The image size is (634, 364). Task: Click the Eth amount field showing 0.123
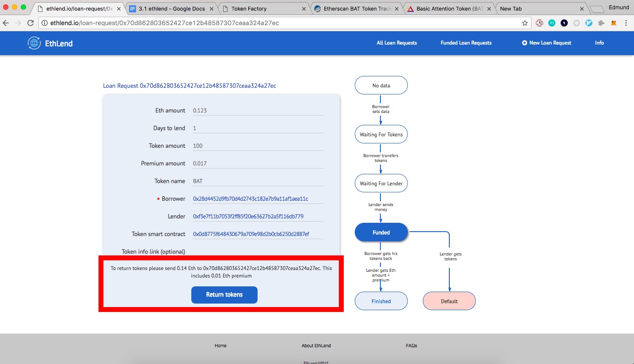pos(258,110)
